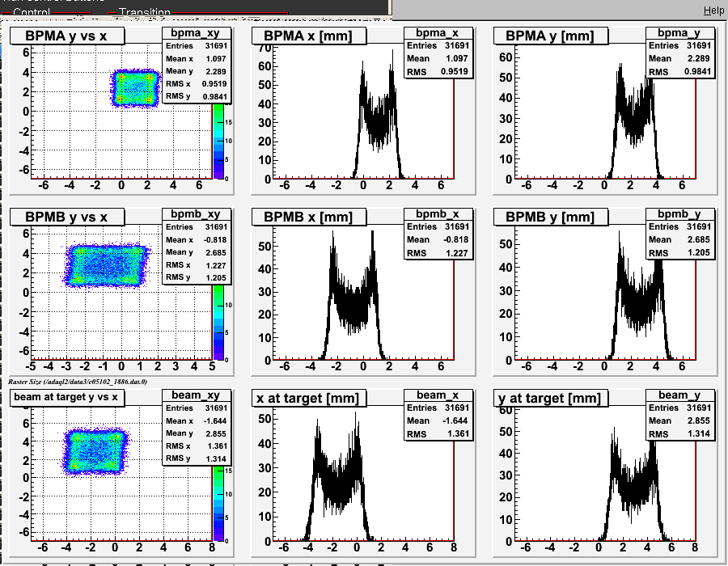The image size is (728, 566).
Task: Select the bpmb_xy statistics box header
Action: point(196,214)
